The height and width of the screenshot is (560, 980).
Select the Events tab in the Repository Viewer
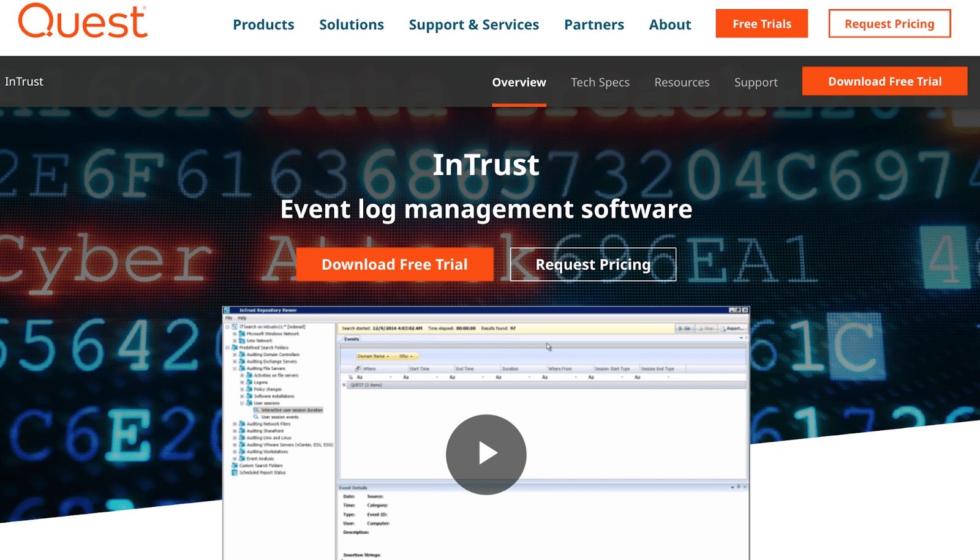(352, 339)
